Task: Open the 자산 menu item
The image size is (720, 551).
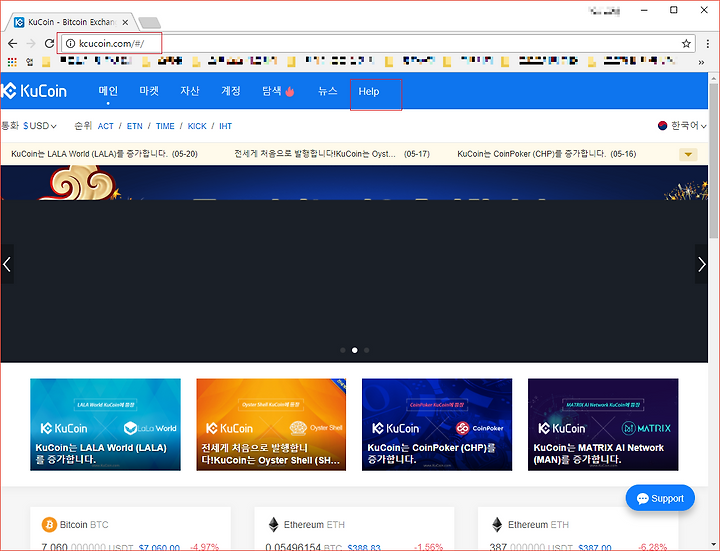Action: coord(190,91)
